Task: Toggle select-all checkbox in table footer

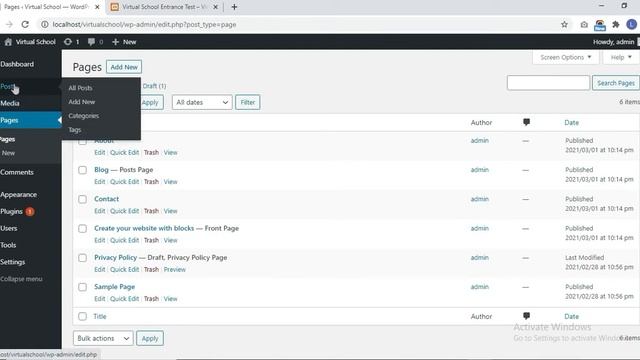Action: point(82,316)
